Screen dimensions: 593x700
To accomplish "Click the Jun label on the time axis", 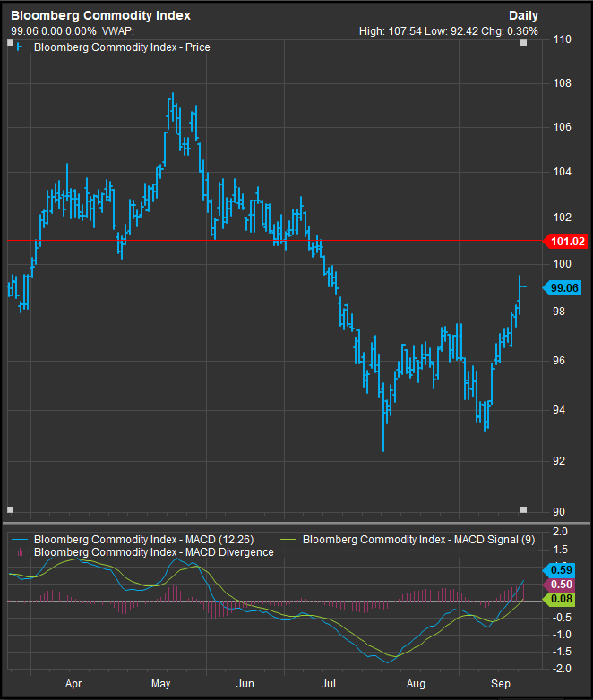I will coord(245,684).
